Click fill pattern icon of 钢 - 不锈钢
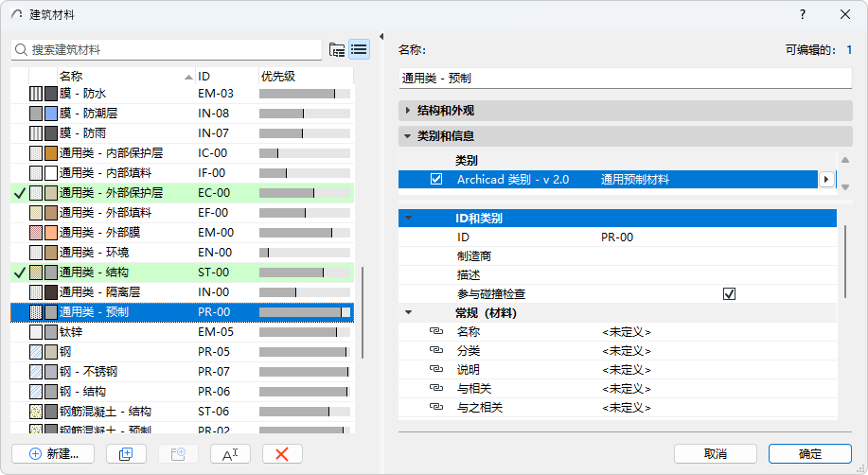 coord(36,372)
